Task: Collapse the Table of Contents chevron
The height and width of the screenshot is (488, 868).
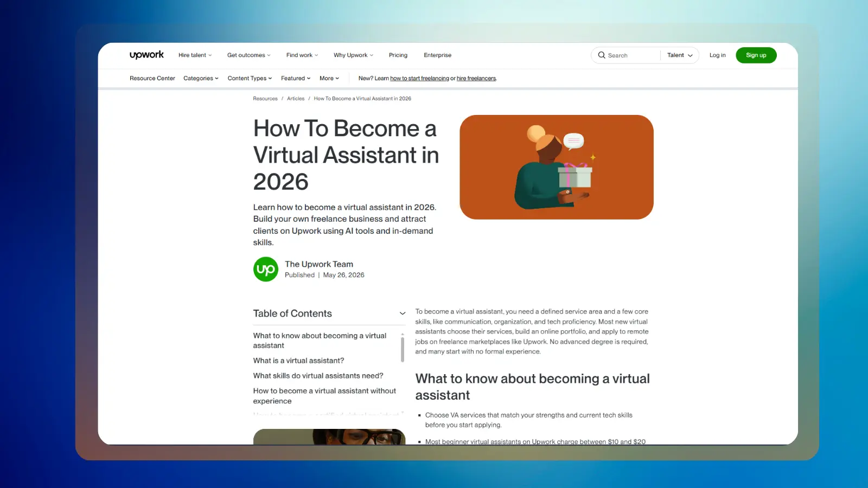Action: pyautogui.click(x=403, y=313)
